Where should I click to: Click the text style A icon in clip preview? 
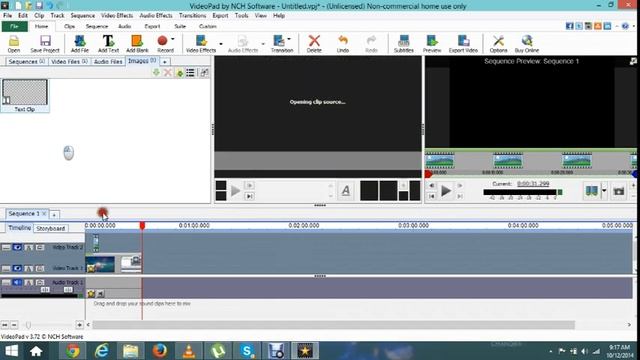click(346, 191)
